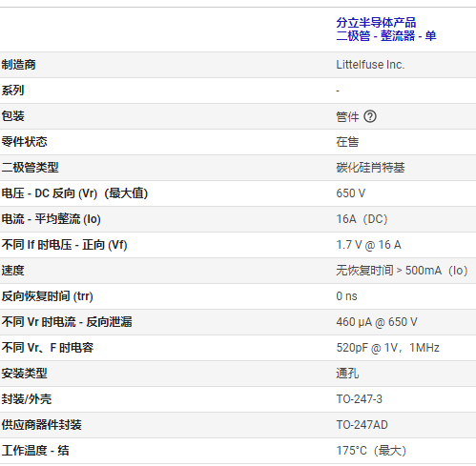This screenshot has height=466, width=476.
Task: Select the 0 ns recovery time value
Action: coord(346,296)
